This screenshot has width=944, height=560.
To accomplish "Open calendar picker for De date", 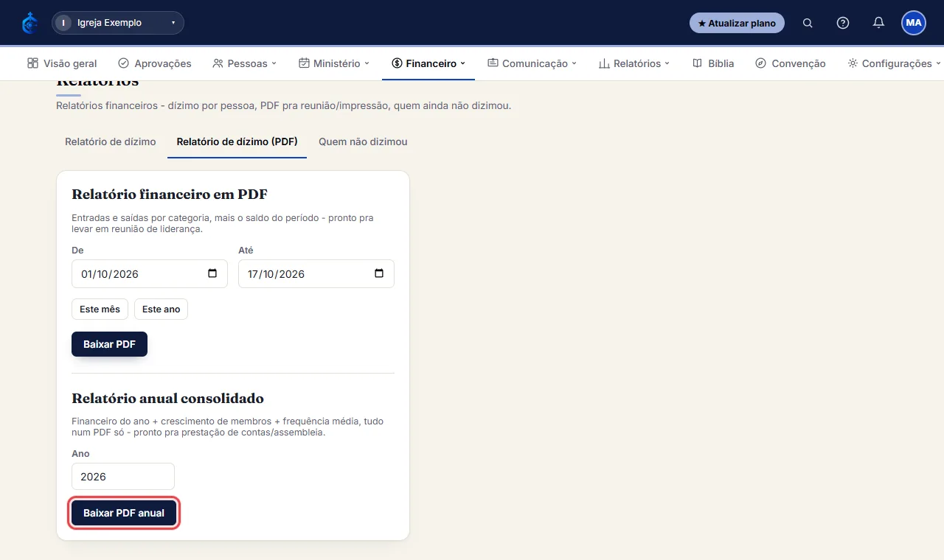I will (x=212, y=273).
